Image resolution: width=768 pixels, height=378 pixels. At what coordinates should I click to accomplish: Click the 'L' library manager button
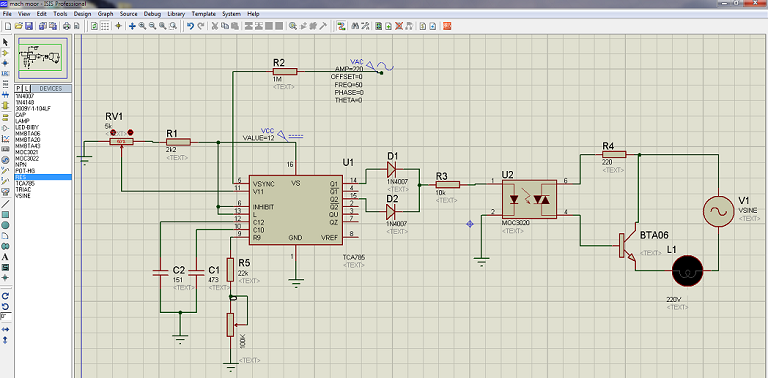[25, 89]
